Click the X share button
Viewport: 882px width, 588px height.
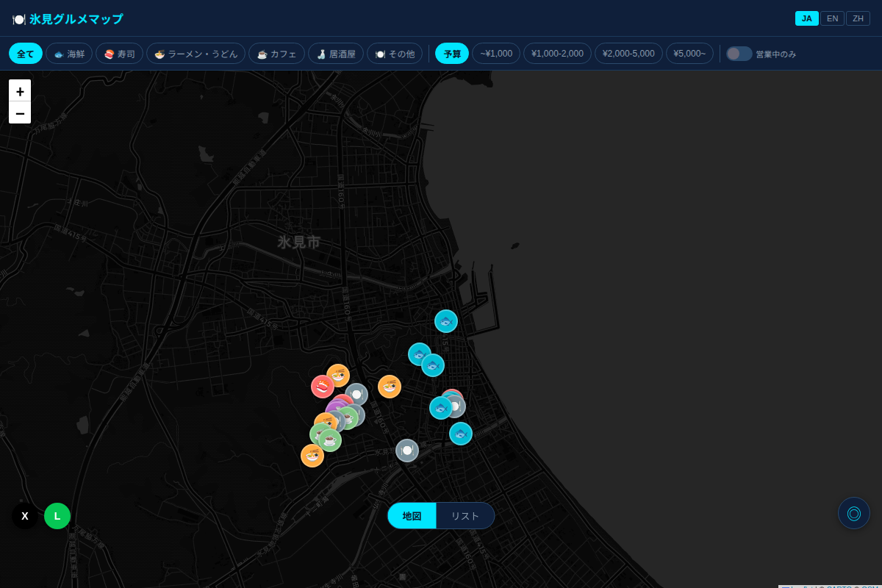tap(25, 516)
